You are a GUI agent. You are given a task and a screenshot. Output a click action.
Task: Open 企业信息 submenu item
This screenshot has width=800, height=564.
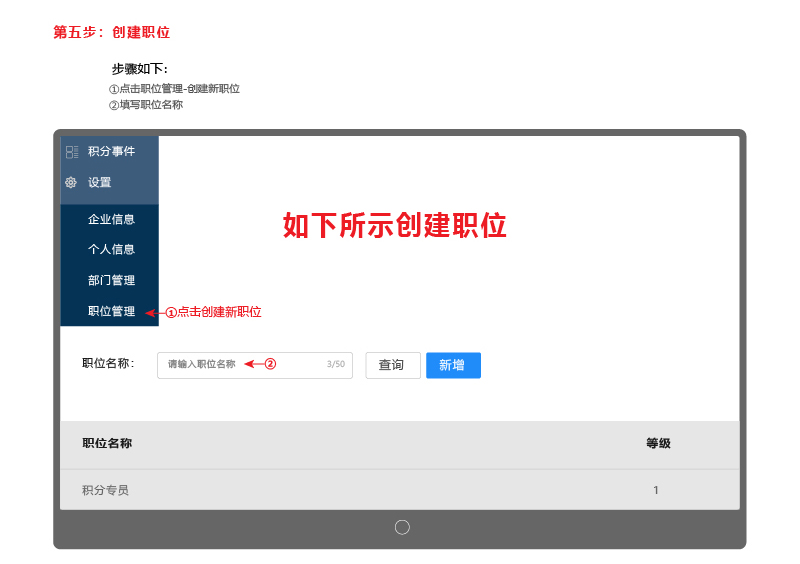pos(110,219)
